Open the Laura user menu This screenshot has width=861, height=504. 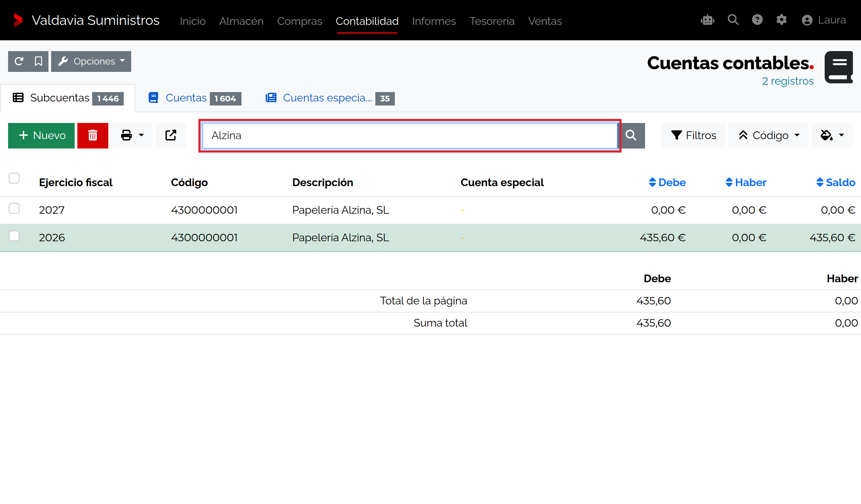click(x=823, y=20)
